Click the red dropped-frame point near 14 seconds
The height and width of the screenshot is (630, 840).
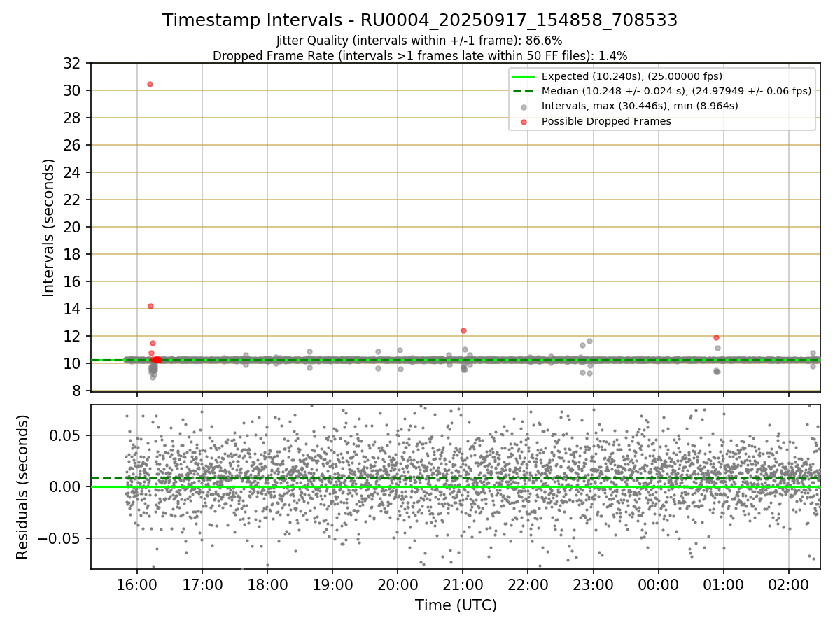pos(150,306)
